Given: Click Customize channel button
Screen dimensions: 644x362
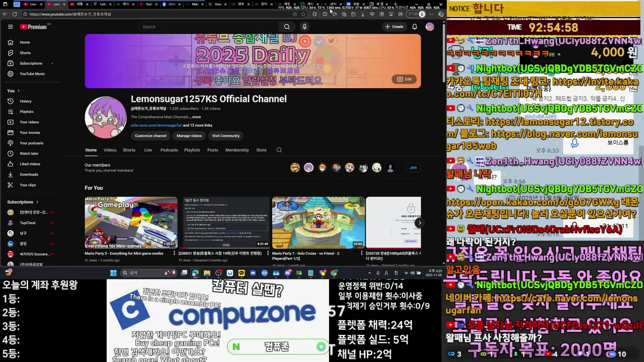Looking at the screenshot, I should 150,136.
